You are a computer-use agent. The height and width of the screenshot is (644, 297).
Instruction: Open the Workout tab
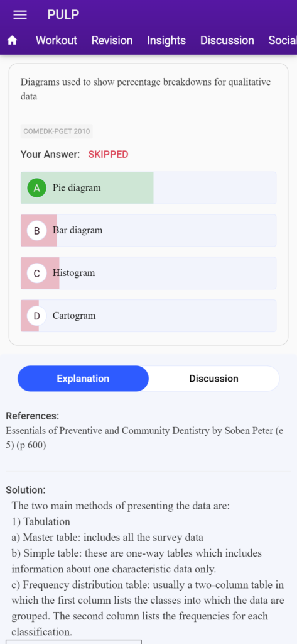tap(57, 40)
